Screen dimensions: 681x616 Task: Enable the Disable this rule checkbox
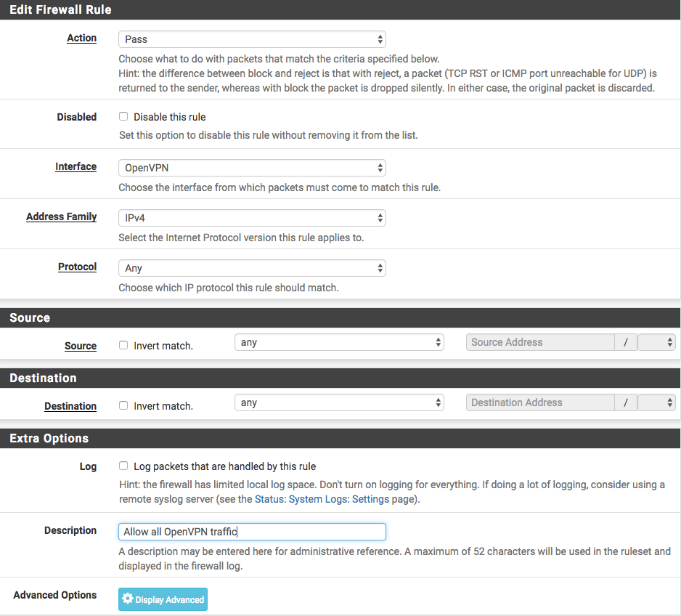point(123,117)
